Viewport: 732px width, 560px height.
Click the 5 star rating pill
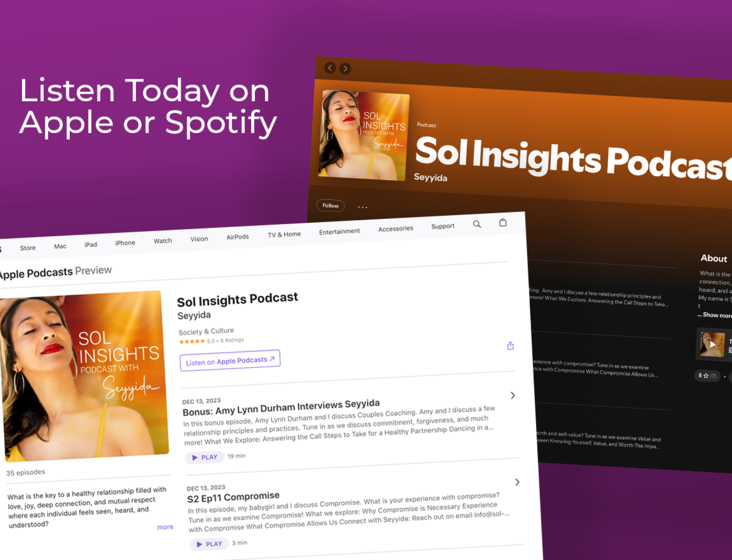[707, 376]
